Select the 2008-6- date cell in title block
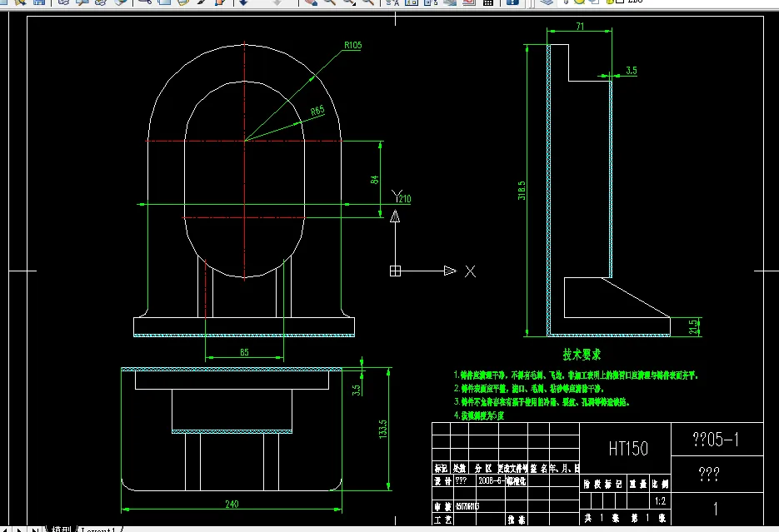 point(491,481)
